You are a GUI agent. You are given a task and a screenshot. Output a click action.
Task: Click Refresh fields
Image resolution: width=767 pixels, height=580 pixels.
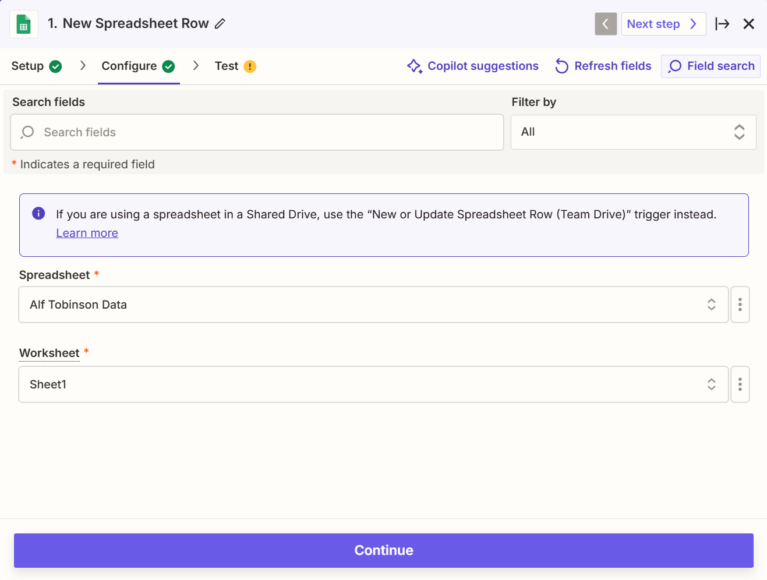pyautogui.click(x=603, y=66)
